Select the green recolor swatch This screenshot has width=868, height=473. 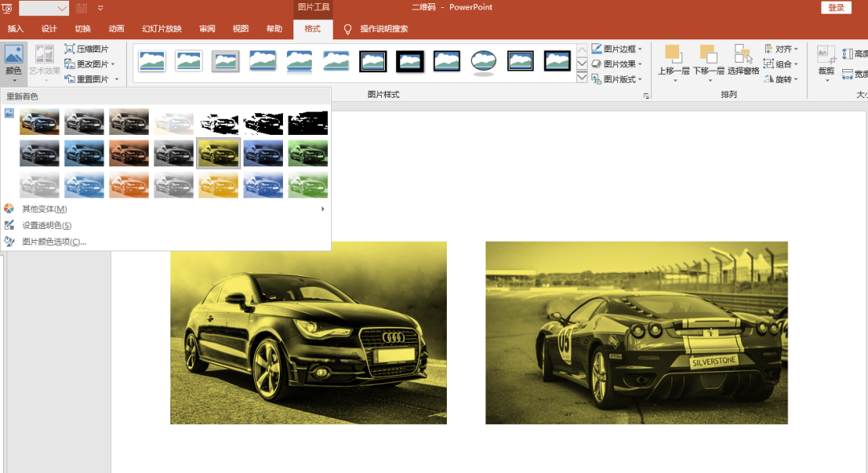pyautogui.click(x=308, y=153)
